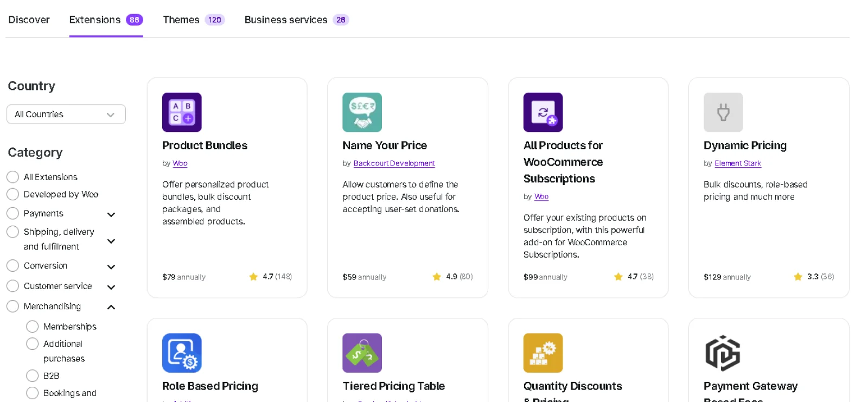
Task: Click the Dynamic Pricing plug icon
Action: point(723,112)
